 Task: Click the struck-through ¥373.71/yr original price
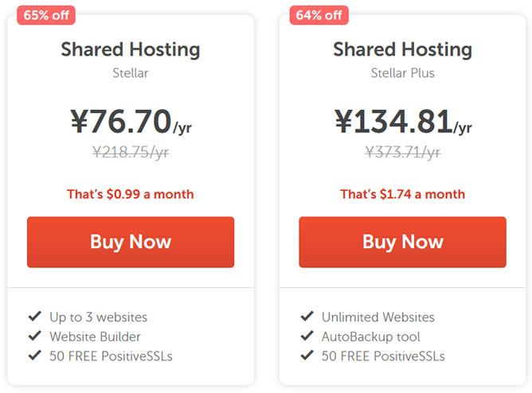(402, 154)
